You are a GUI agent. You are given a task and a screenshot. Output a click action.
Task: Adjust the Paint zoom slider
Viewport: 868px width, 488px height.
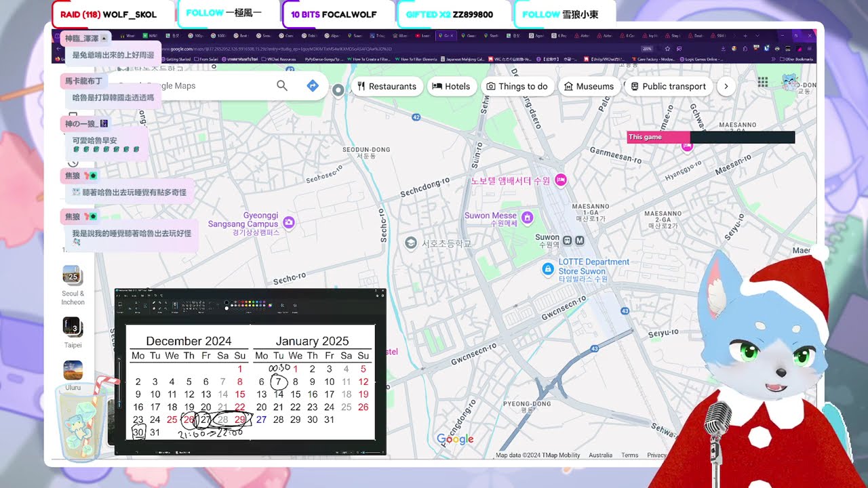click(x=372, y=452)
